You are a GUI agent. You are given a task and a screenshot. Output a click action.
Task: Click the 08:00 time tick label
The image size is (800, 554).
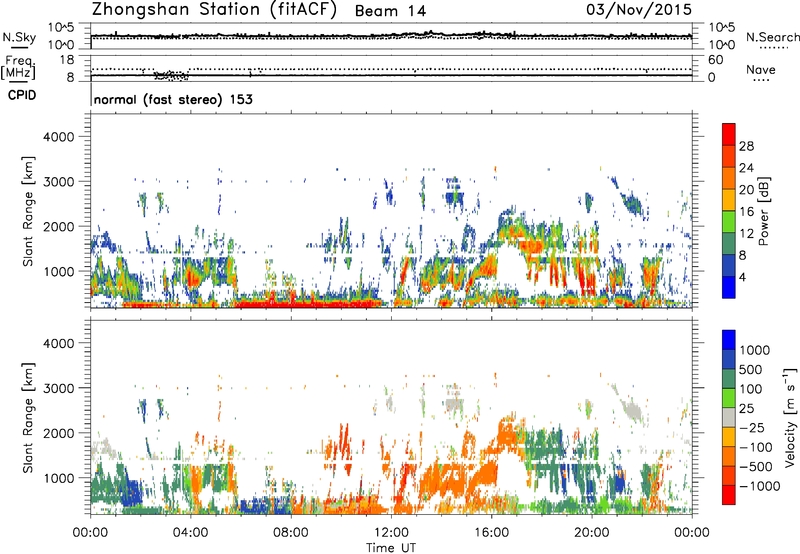[x=290, y=533]
